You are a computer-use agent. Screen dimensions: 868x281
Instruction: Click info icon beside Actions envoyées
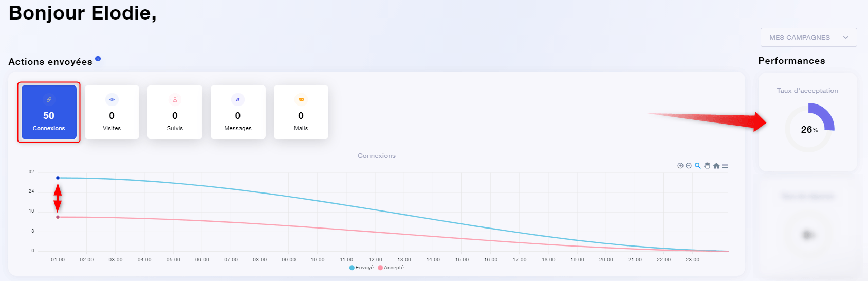coord(98,59)
